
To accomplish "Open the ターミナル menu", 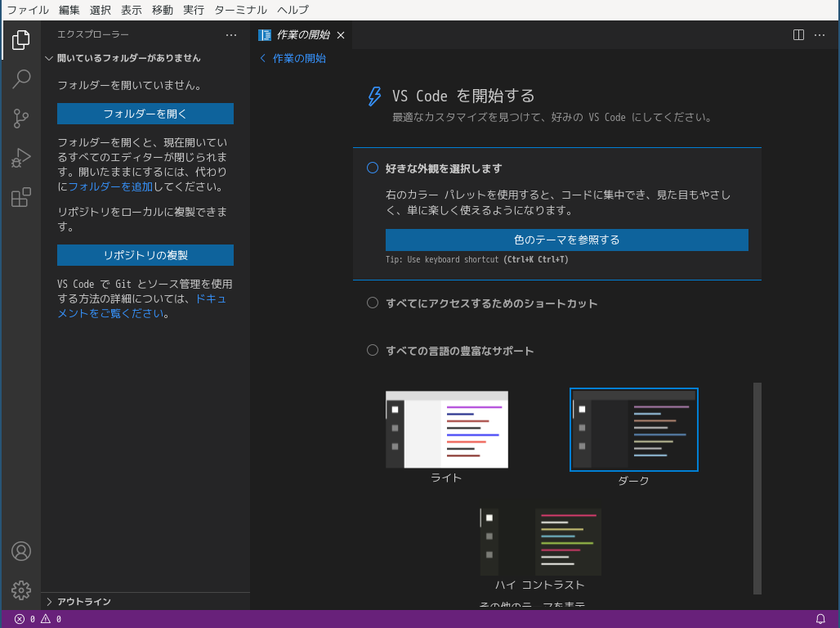I will coord(240,10).
